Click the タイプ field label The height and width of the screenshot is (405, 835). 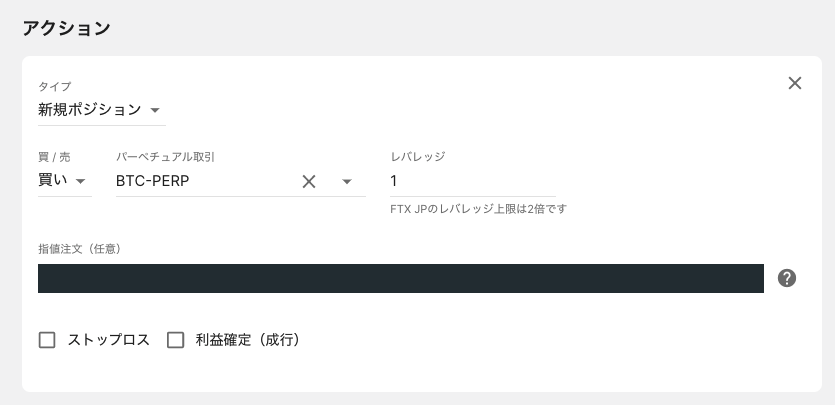point(54,86)
